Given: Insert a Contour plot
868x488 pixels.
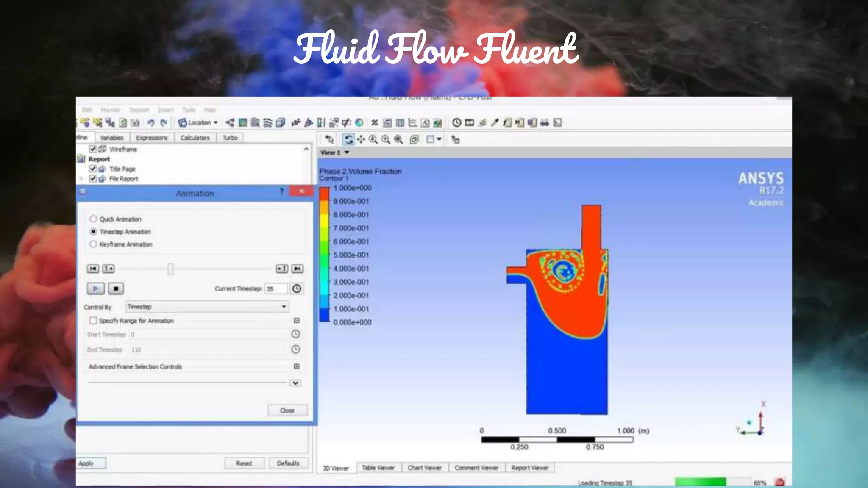Looking at the screenshot, I should point(242,123).
